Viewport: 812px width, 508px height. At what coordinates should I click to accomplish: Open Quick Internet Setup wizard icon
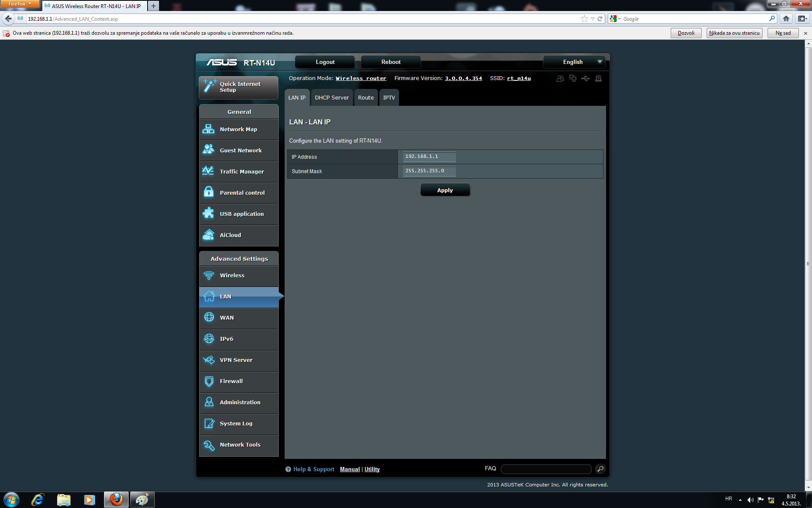209,86
